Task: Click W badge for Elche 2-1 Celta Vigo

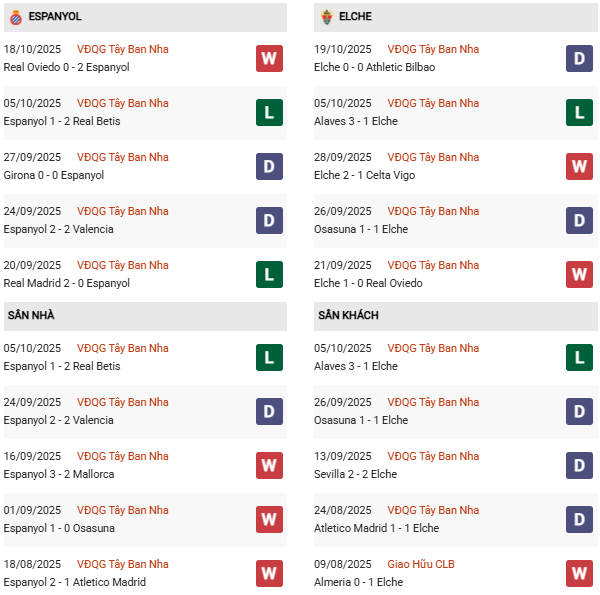Action: [x=580, y=166]
